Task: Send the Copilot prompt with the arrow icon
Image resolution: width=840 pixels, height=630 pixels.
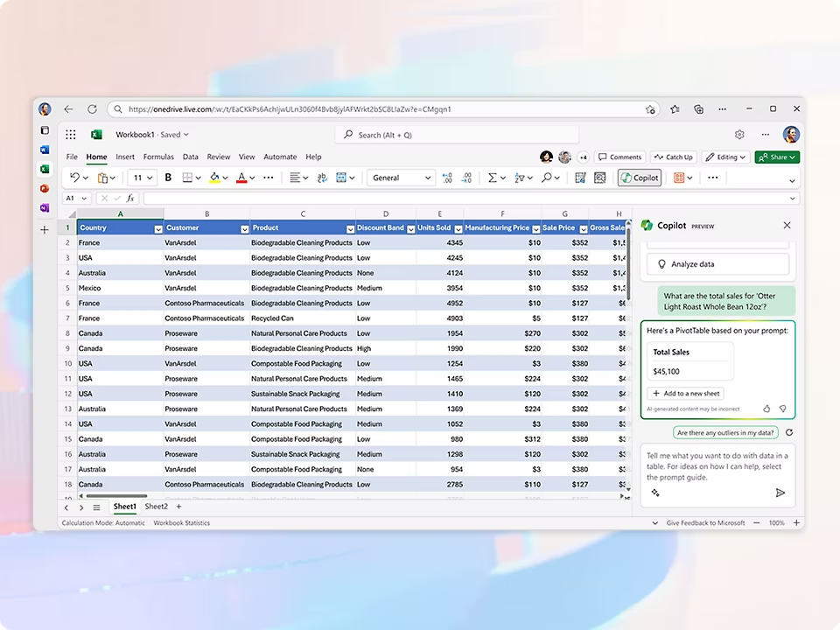Action: click(780, 493)
